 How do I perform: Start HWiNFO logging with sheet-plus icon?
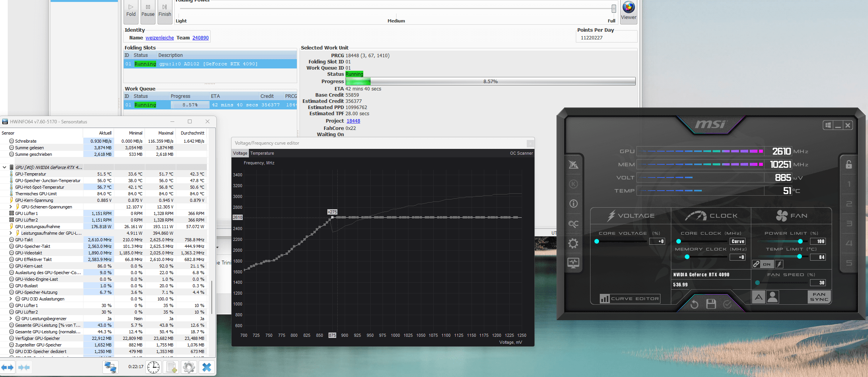click(171, 367)
